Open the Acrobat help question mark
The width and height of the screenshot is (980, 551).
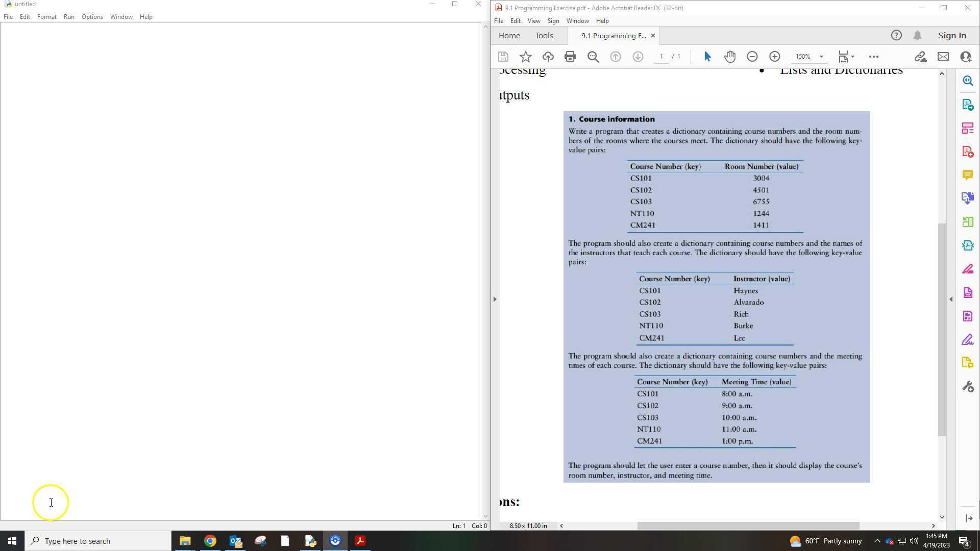(x=897, y=35)
